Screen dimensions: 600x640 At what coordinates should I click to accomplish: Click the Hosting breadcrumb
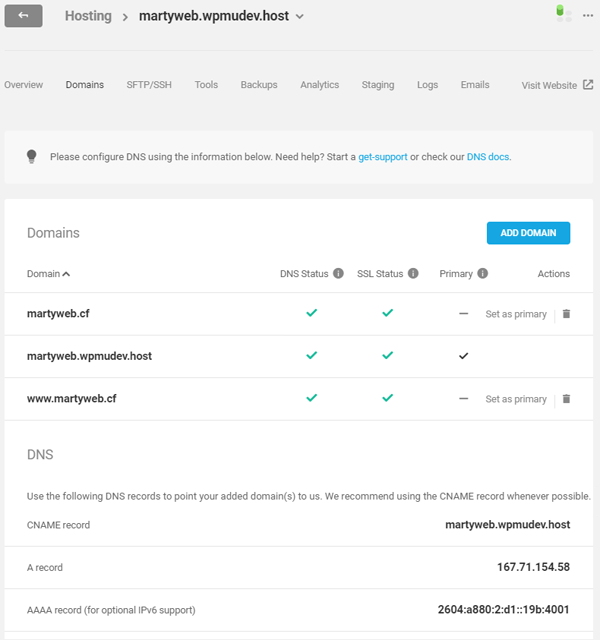tap(88, 17)
